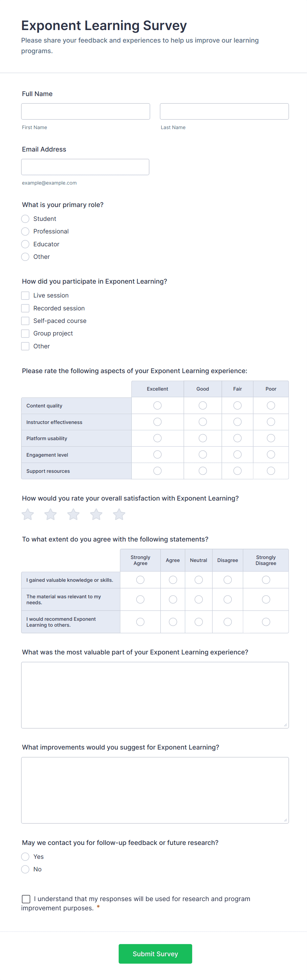The image size is (307, 980).
Task: Select Yes for follow-up contact
Action: 25,857
